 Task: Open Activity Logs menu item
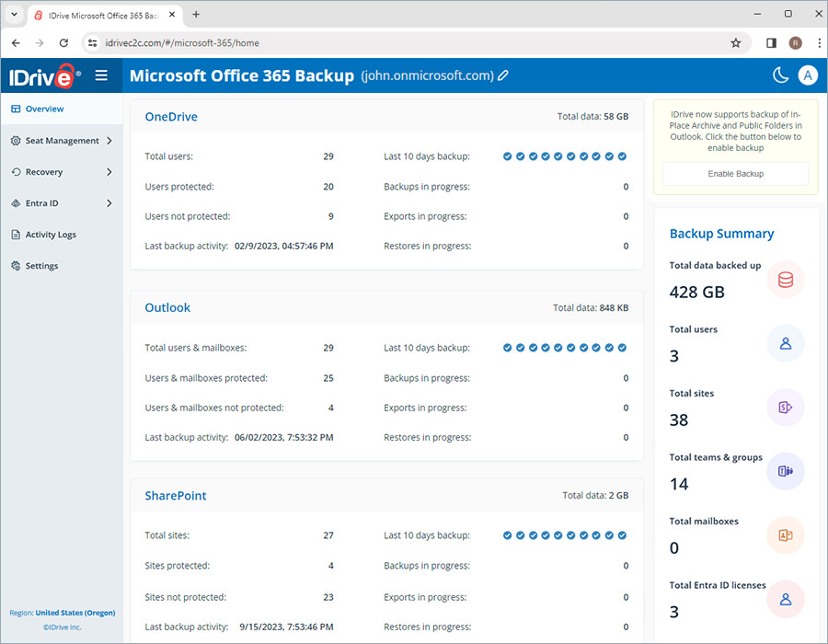coord(62,235)
